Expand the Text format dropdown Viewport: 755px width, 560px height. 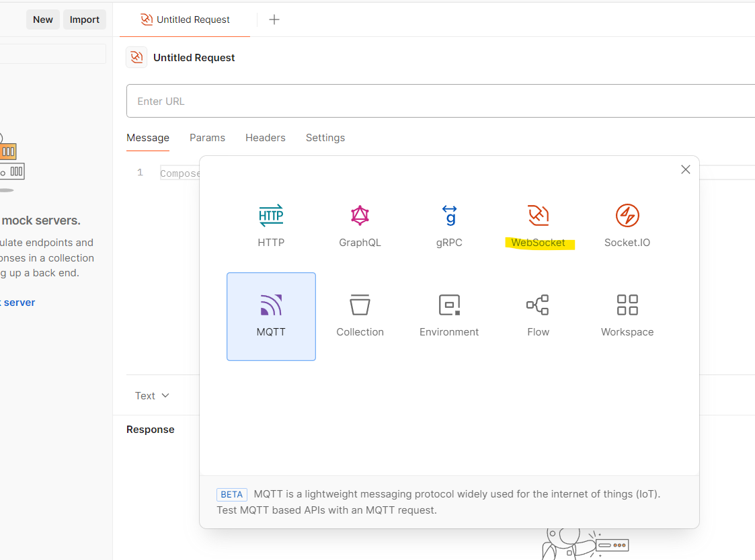[x=152, y=396]
